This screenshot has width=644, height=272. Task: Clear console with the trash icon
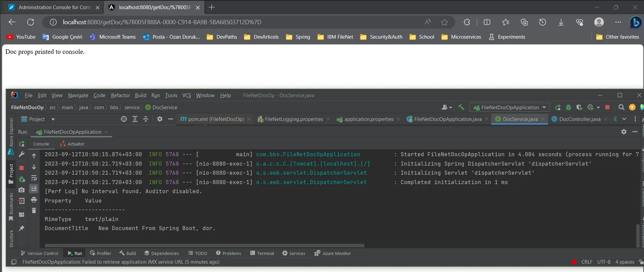tap(34, 211)
